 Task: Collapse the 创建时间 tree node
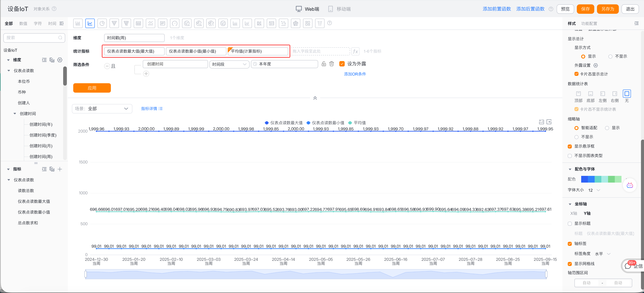[15, 114]
